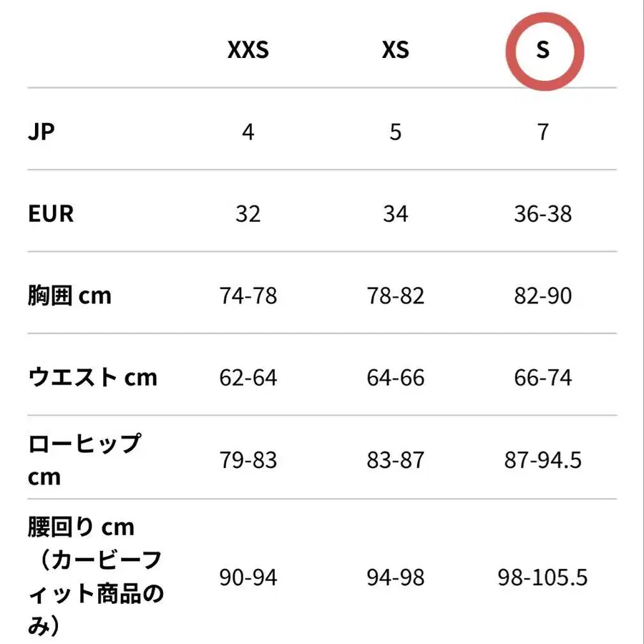
Task: Click the JP row label
Action: (42, 132)
